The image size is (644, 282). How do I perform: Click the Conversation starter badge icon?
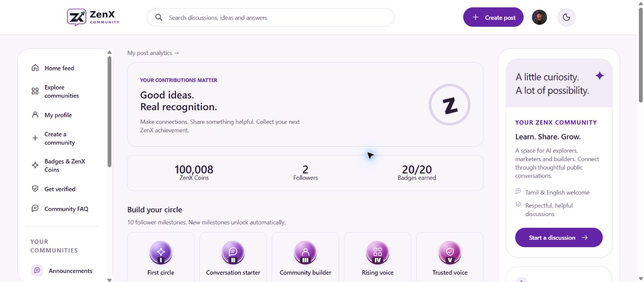233,252
